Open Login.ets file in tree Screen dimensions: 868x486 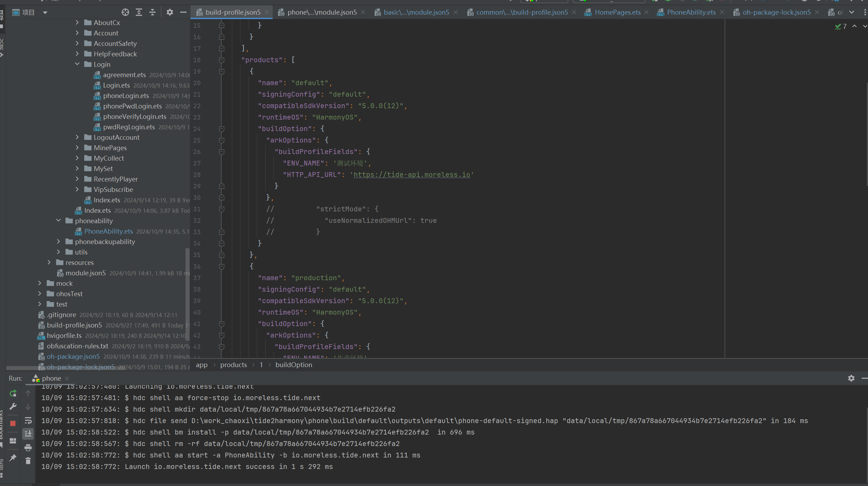pyautogui.click(x=116, y=85)
